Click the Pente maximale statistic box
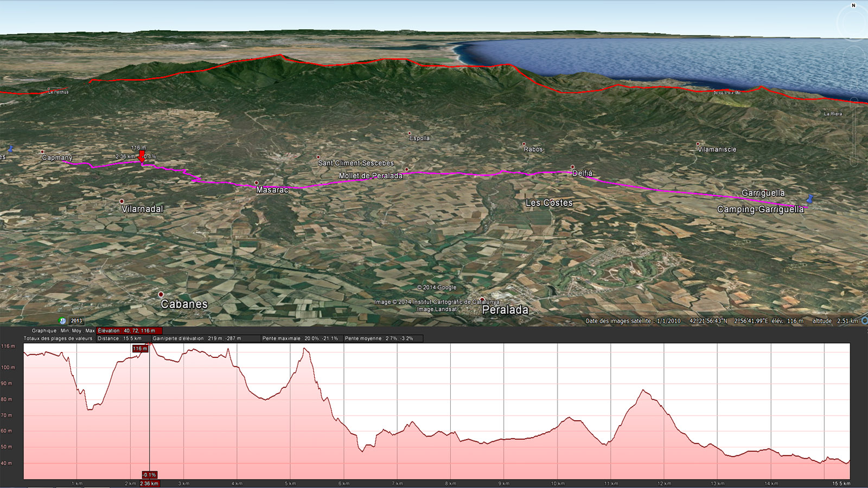Screen dimensions: 868x488 [300, 338]
